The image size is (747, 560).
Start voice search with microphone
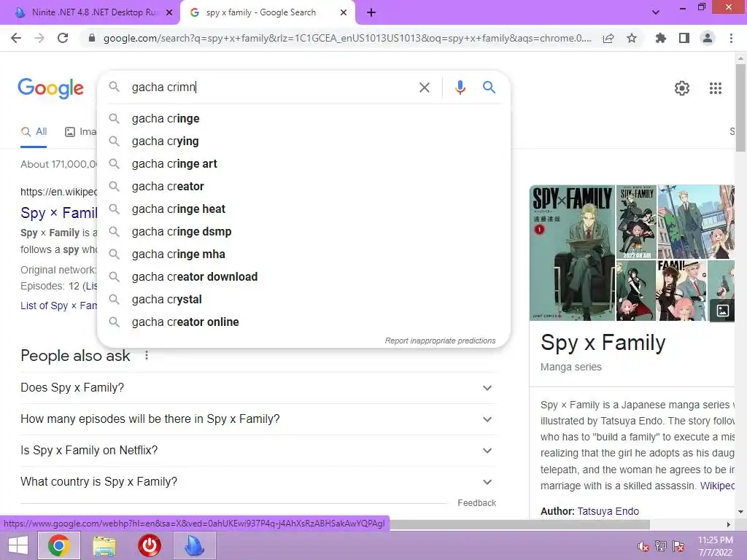point(460,87)
